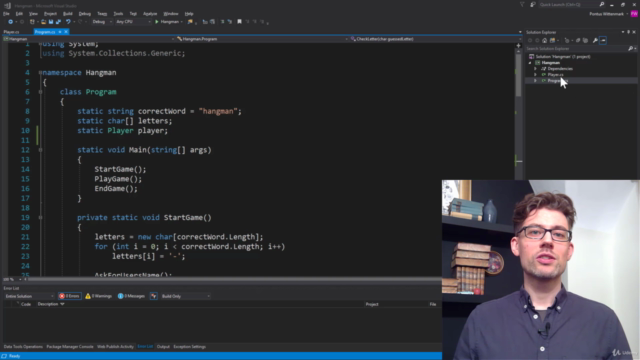Toggle bookmark icon in main toolbar

point(240,22)
